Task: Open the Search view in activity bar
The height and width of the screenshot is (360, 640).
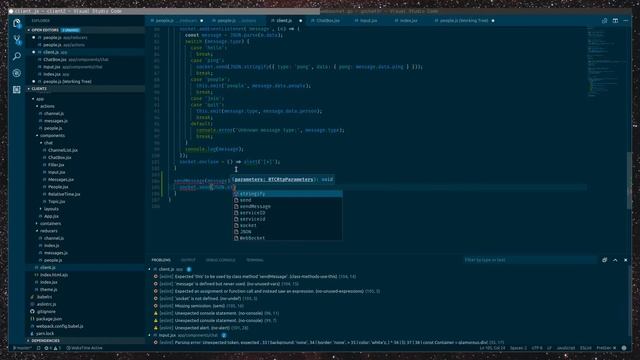Action: point(17,56)
